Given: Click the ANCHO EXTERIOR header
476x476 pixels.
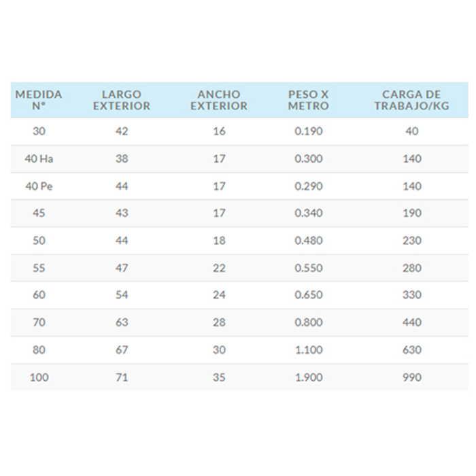Looking at the screenshot, I should point(219,100).
